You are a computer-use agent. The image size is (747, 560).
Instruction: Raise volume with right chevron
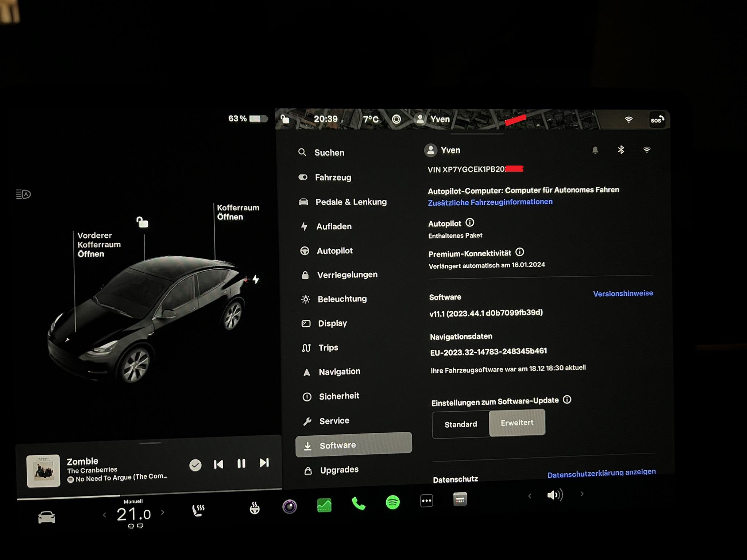click(582, 494)
